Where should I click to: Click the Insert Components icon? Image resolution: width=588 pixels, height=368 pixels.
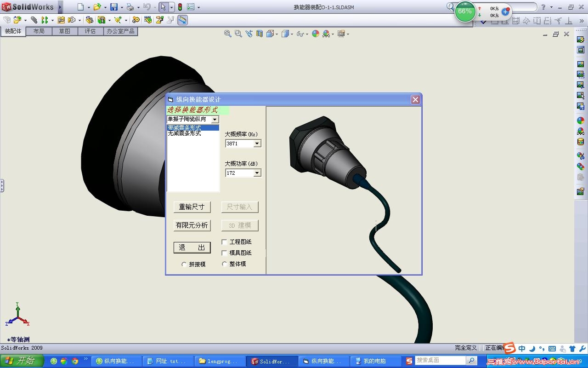click(x=17, y=20)
